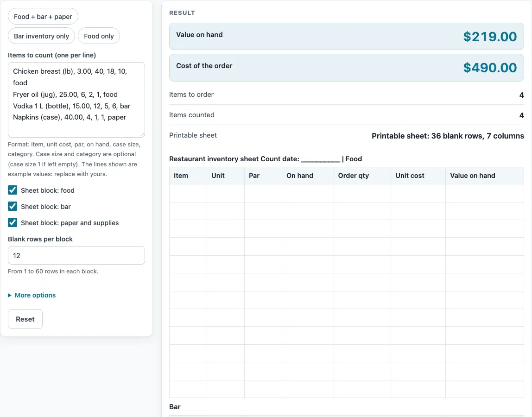This screenshot has height=417, width=532.
Task: Choose the 'Bar inventory only' preset
Action: pos(41,36)
